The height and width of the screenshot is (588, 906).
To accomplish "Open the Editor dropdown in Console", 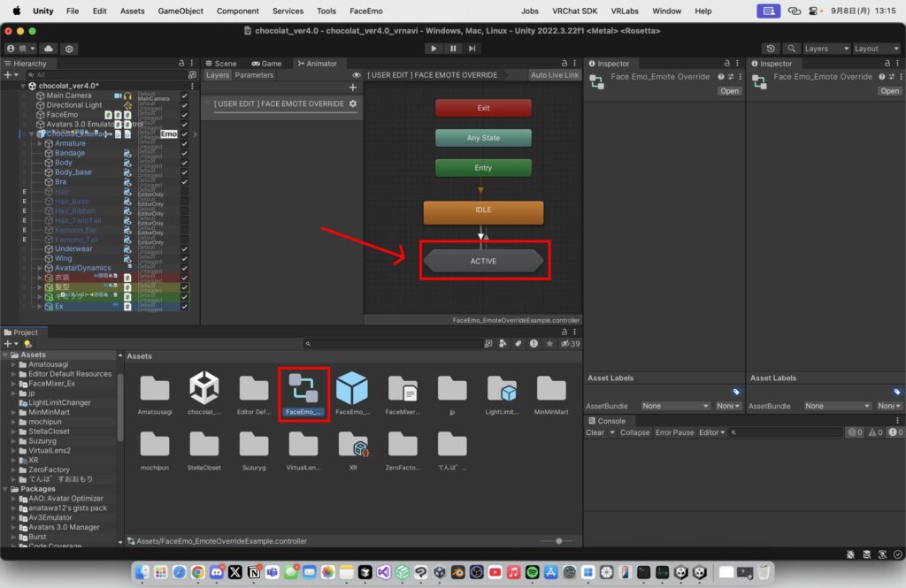I will click(x=712, y=432).
